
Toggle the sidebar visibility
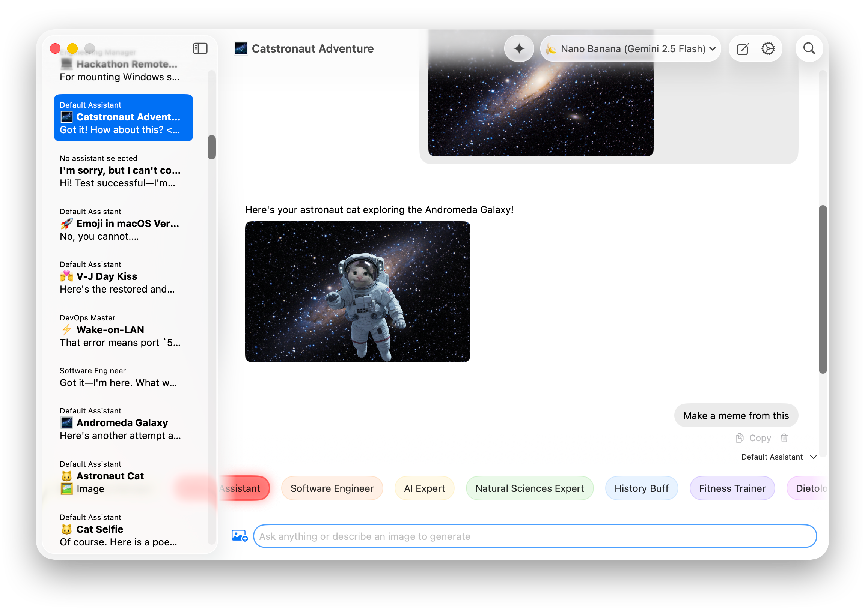tap(200, 48)
